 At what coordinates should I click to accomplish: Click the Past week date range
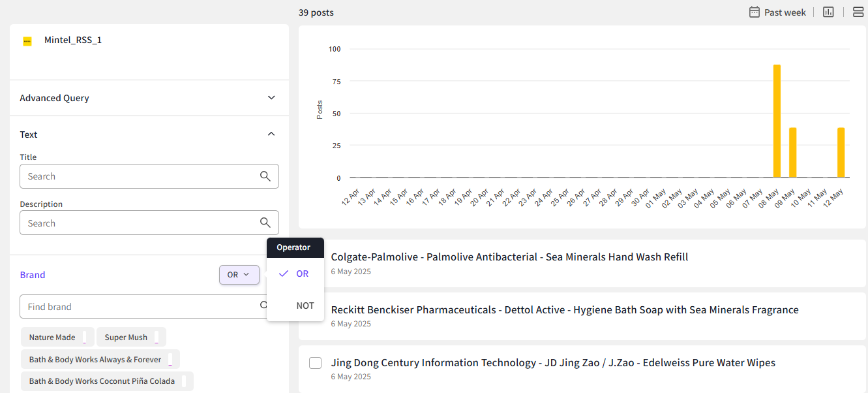(x=785, y=12)
